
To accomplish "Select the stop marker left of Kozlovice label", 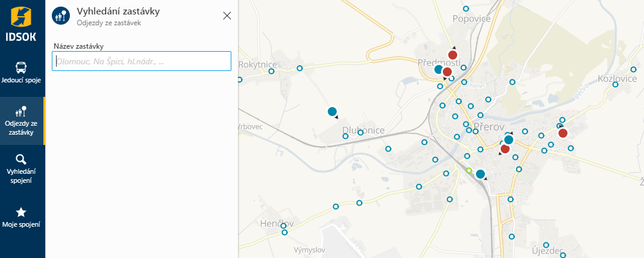I will pyautogui.click(x=614, y=85).
